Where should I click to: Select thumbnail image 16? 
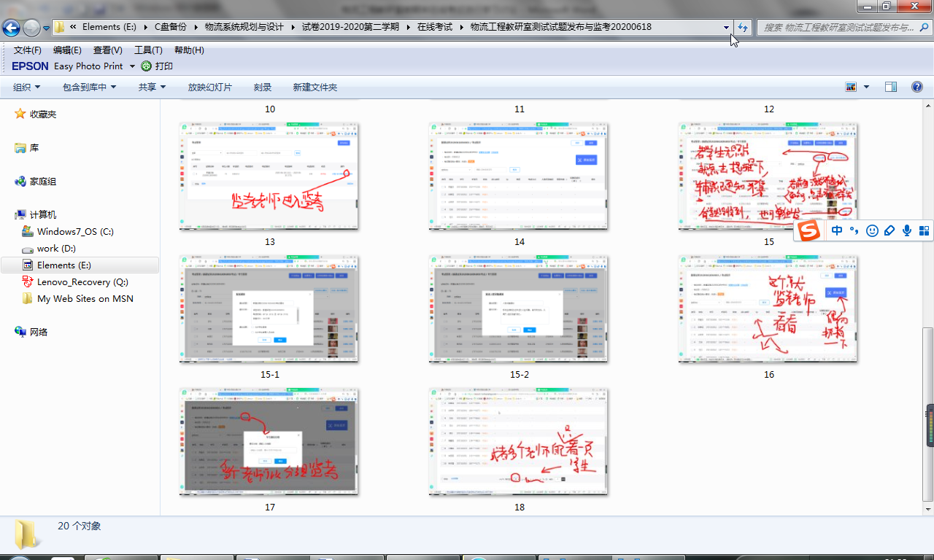coord(768,309)
